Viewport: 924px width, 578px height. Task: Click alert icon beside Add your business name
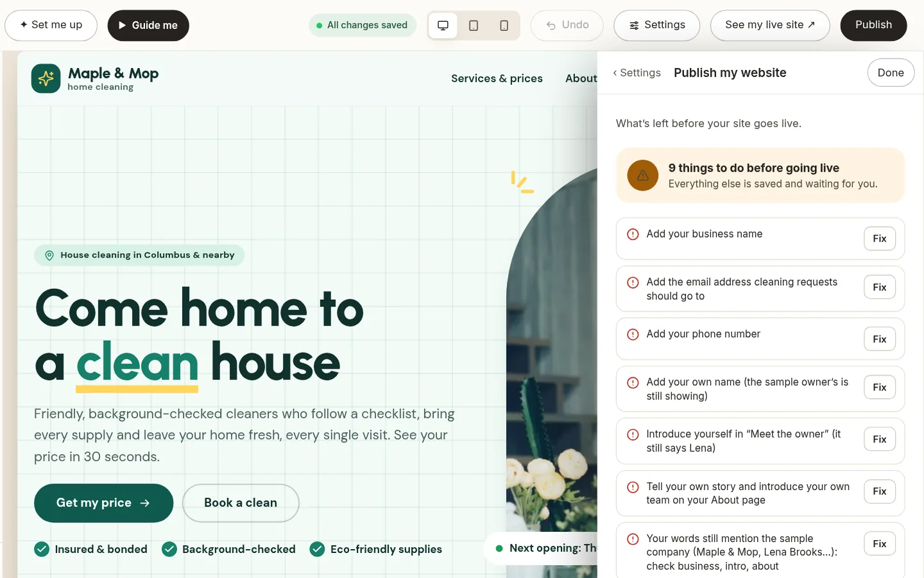pyautogui.click(x=633, y=234)
